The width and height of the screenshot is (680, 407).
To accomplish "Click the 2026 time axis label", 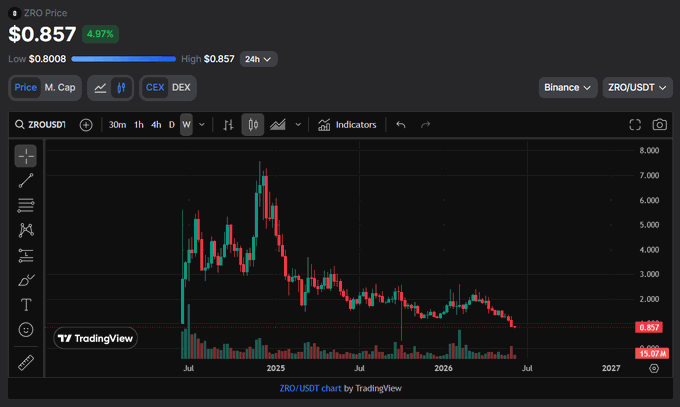I will [x=444, y=368].
